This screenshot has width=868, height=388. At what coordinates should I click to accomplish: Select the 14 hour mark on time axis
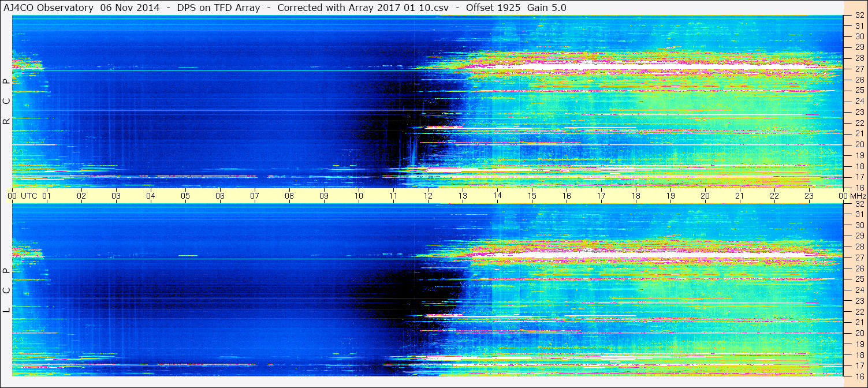pos(497,196)
